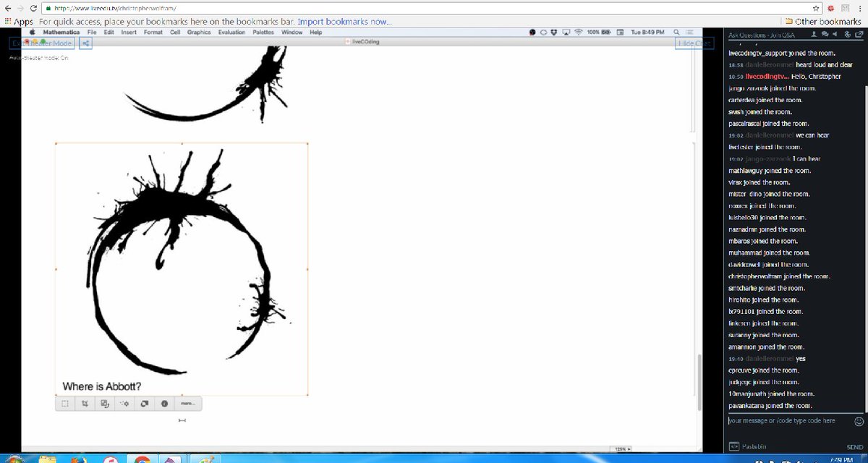
Task: Click the image info icon
Action: 164,404
